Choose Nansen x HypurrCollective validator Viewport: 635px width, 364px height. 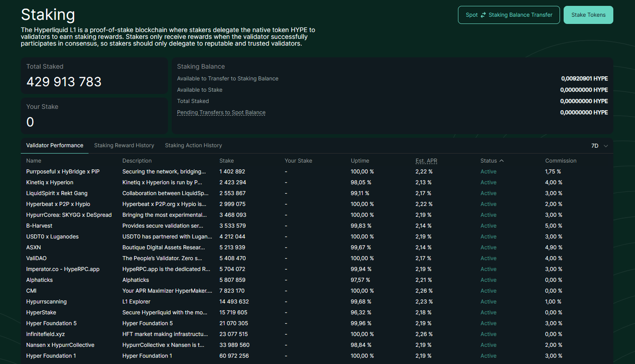(60, 345)
